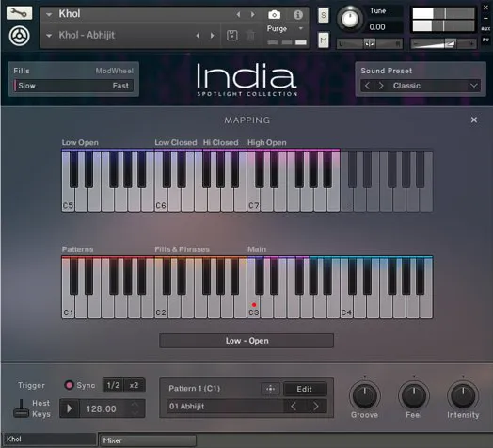Select next snapshot beside Khol - Abhijit
Viewport: 493px width, 448px height.
coord(213,36)
